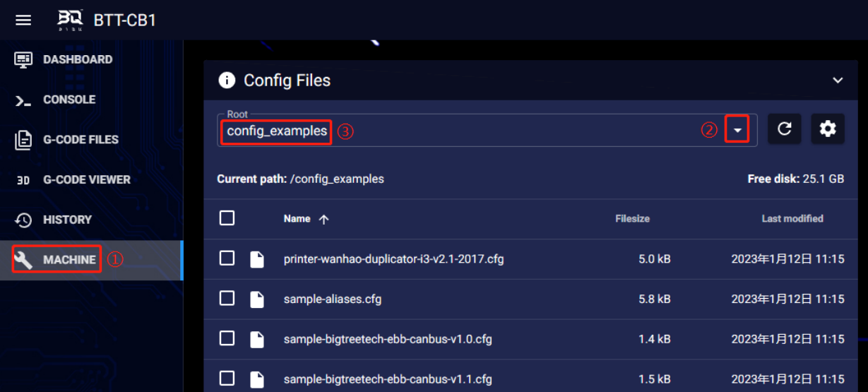Open the hamburger navigation menu
The height and width of the screenshot is (392, 868).
click(23, 20)
